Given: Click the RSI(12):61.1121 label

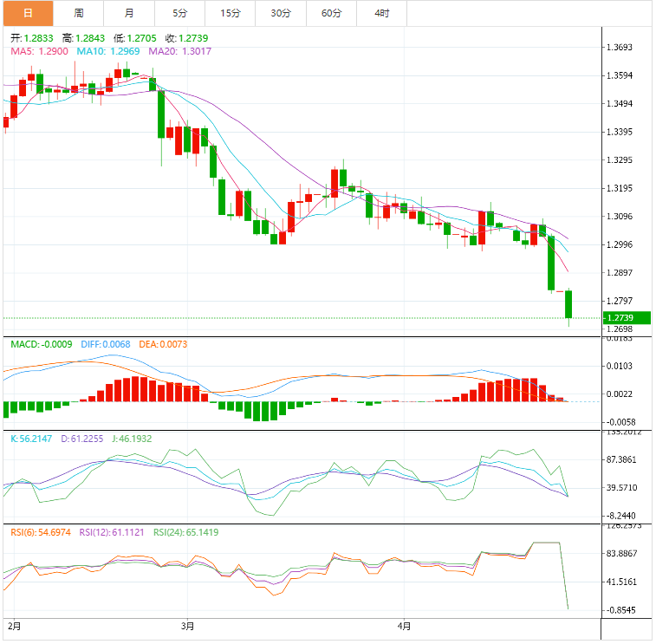Looking at the screenshot, I should pyautogui.click(x=112, y=533).
